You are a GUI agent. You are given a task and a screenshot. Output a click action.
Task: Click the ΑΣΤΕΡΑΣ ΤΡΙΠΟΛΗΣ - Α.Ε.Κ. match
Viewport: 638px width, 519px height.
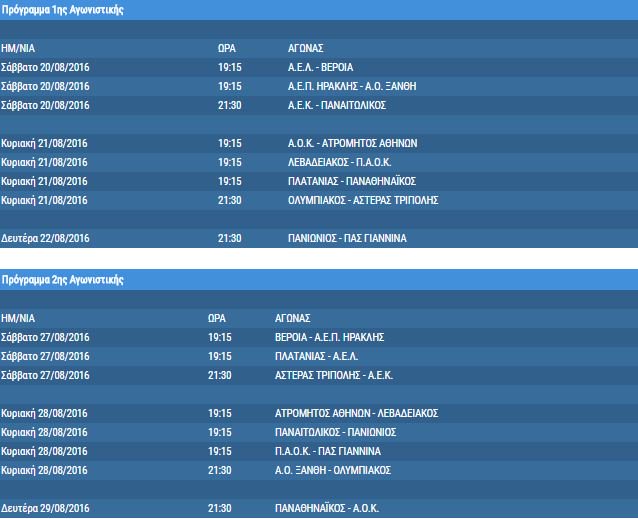tap(331, 375)
